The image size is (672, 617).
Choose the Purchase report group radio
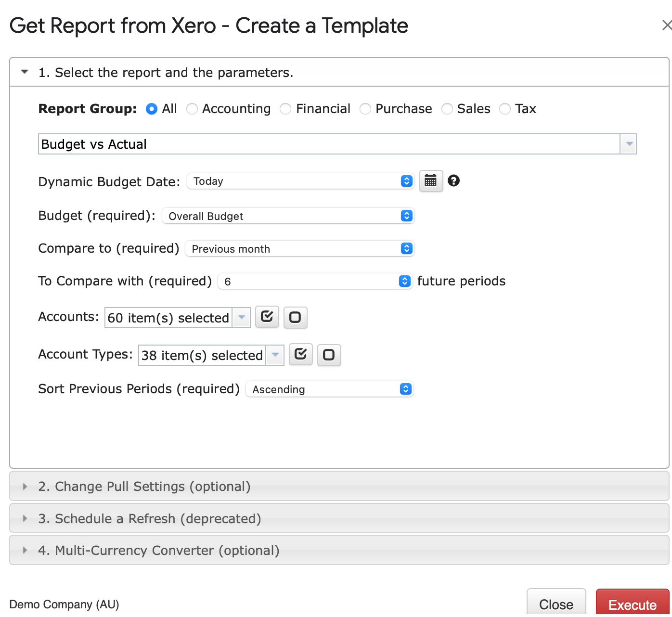[365, 109]
